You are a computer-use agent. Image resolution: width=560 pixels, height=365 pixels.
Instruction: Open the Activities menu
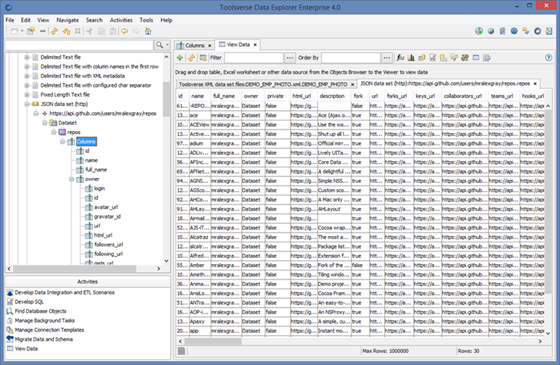121,20
